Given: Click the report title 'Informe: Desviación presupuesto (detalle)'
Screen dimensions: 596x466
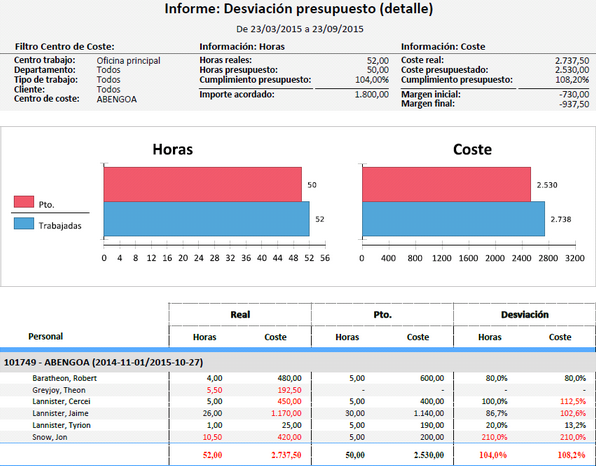Looking at the screenshot, I should 298,8.
